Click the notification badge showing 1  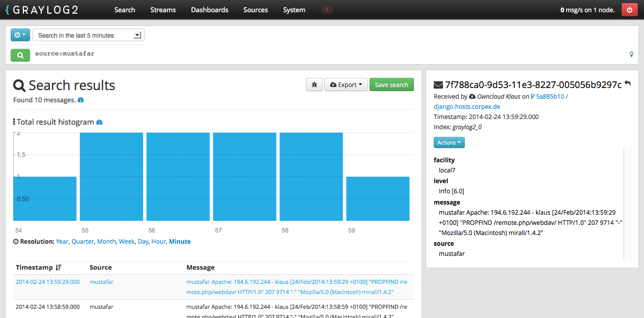pyautogui.click(x=327, y=10)
